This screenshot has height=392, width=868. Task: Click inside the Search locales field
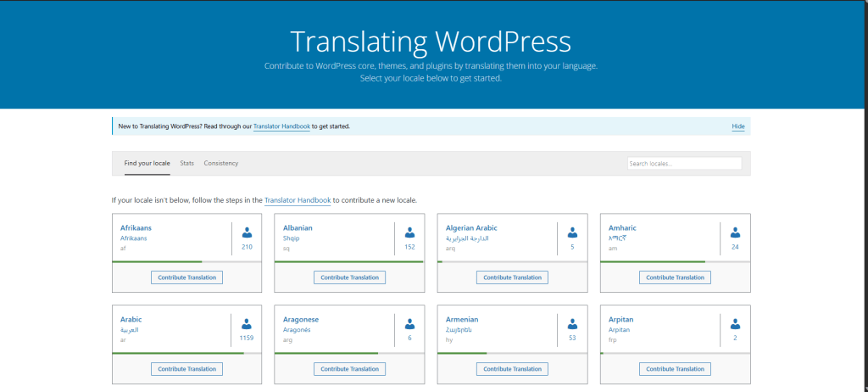pos(684,163)
